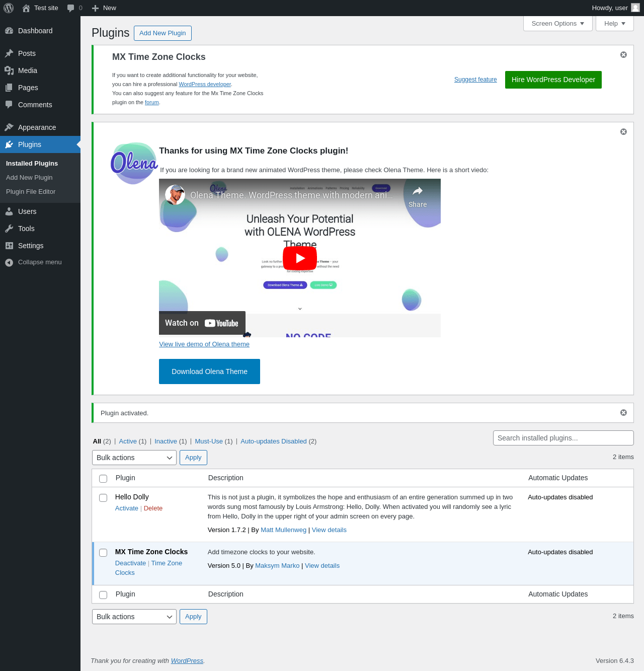
Task: Filter plugins by Must-Use
Action: pyautogui.click(x=209, y=441)
